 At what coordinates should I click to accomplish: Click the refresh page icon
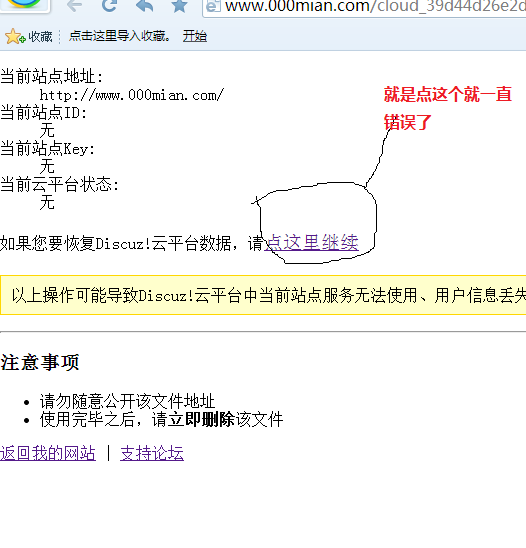click(x=109, y=5)
